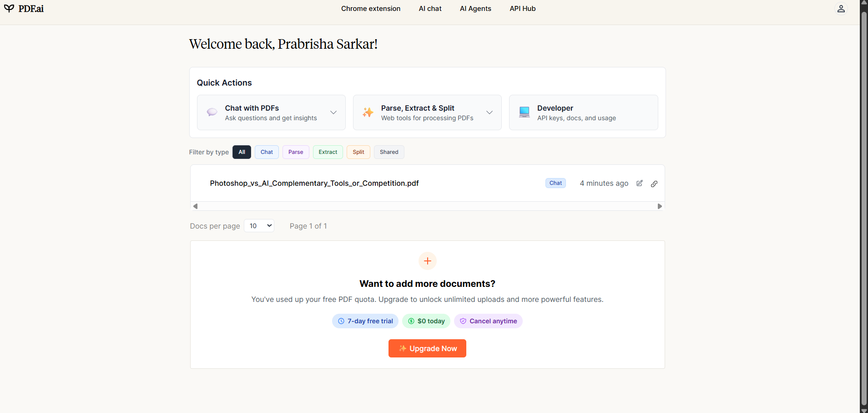Click the copy link icon for the document
This screenshot has width=868, height=413.
tap(654, 184)
